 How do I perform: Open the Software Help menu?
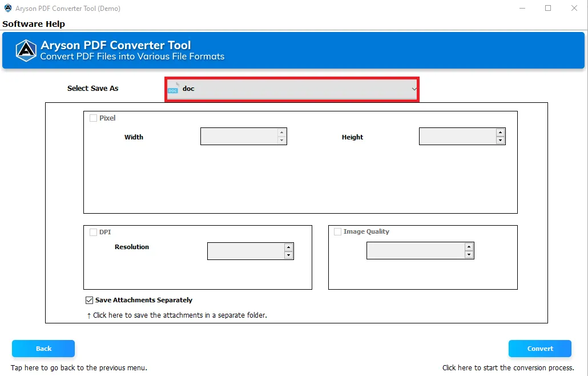(34, 24)
